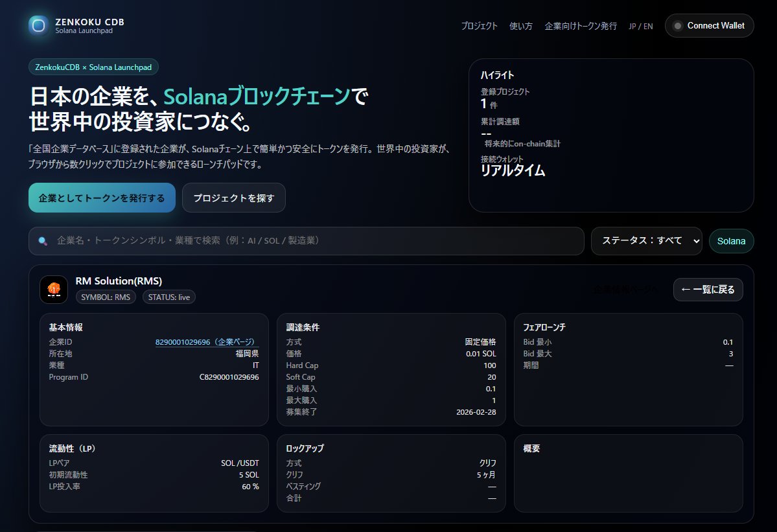777x532 pixels.
Task: Click the 0.01 SOL price value
Action: [x=481, y=354]
